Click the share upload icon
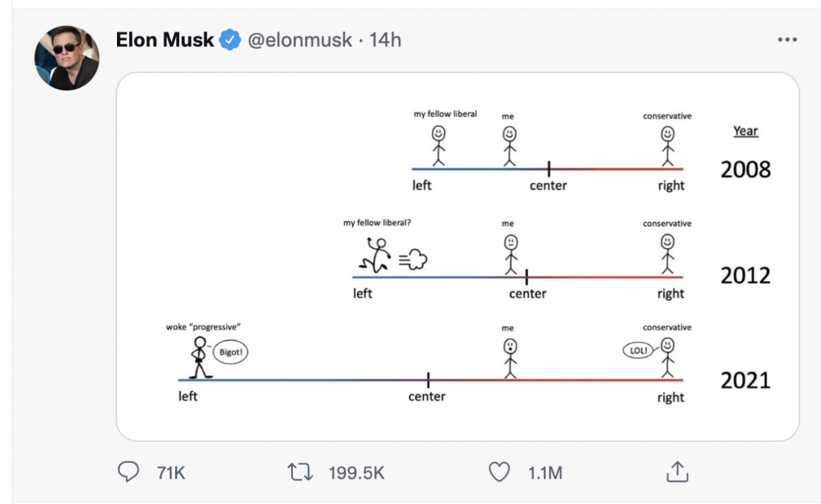Viewport: 821px width, 504px height. click(x=676, y=471)
